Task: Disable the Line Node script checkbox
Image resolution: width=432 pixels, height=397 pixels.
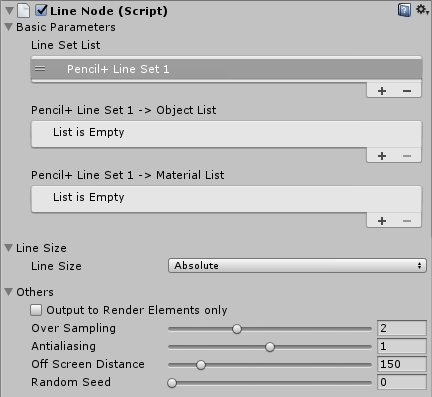Action: tap(41, 10)
